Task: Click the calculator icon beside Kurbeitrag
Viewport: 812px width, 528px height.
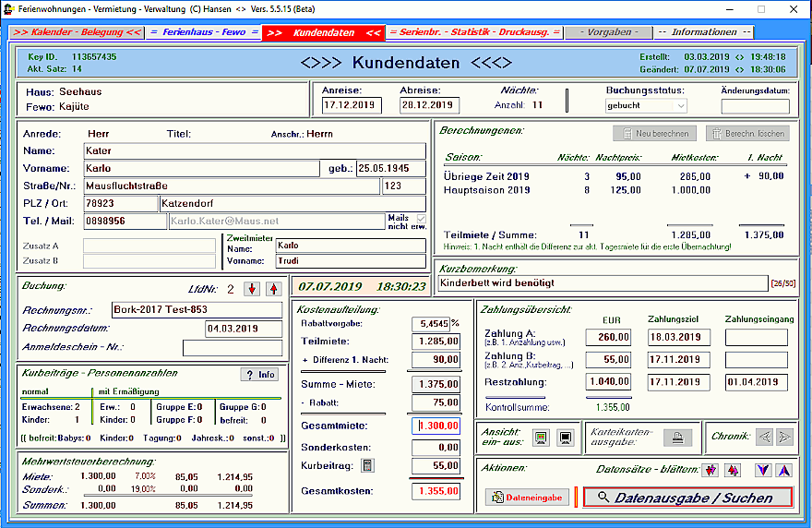Action: 367,466
